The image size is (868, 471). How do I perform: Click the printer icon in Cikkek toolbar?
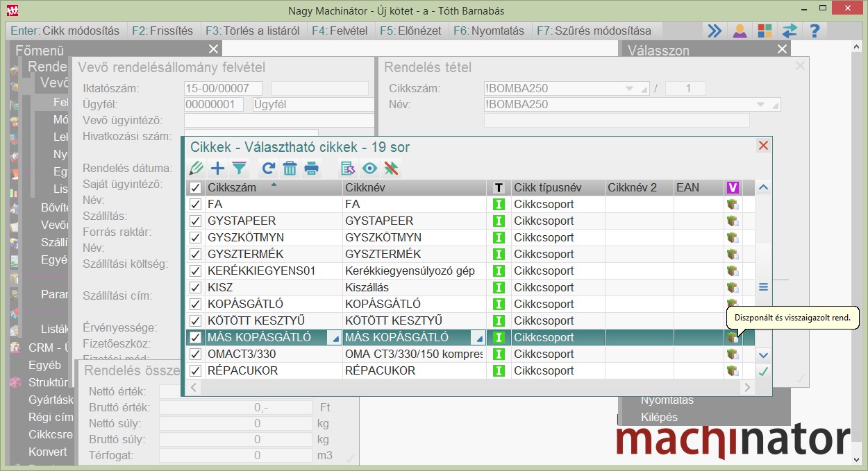[x=312, y=168]
